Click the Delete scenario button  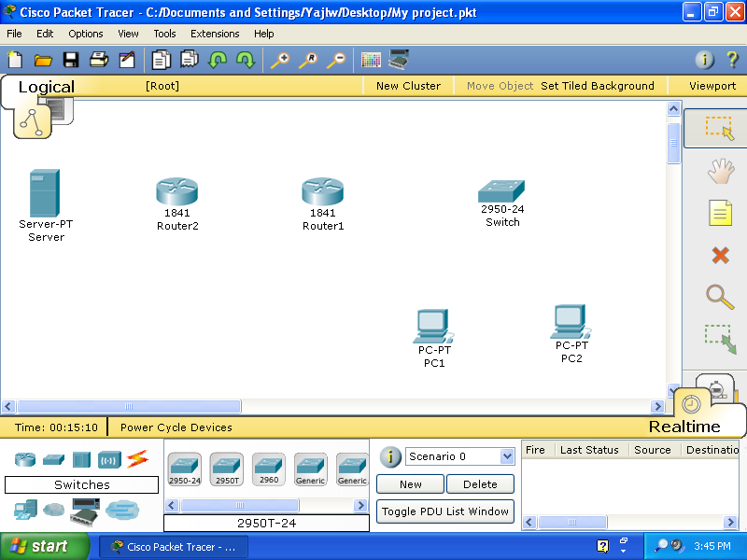pyautogui.click(x=480, y=484)
